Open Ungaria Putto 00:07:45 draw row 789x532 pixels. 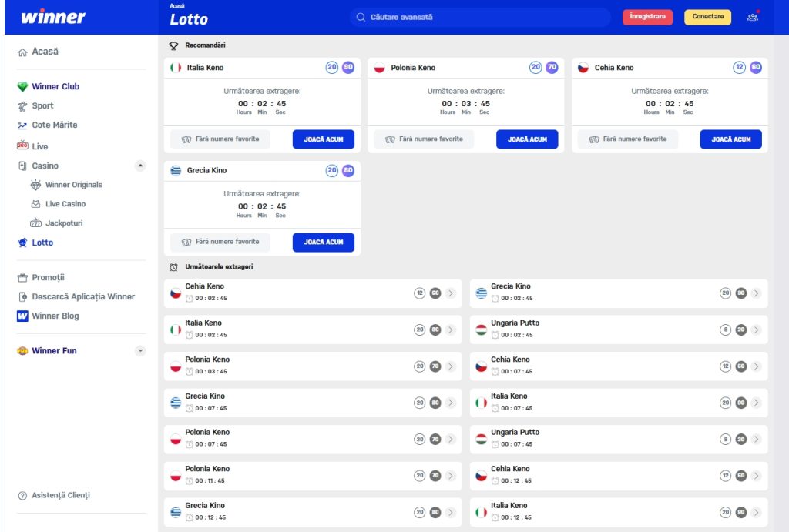pos(619,440)
